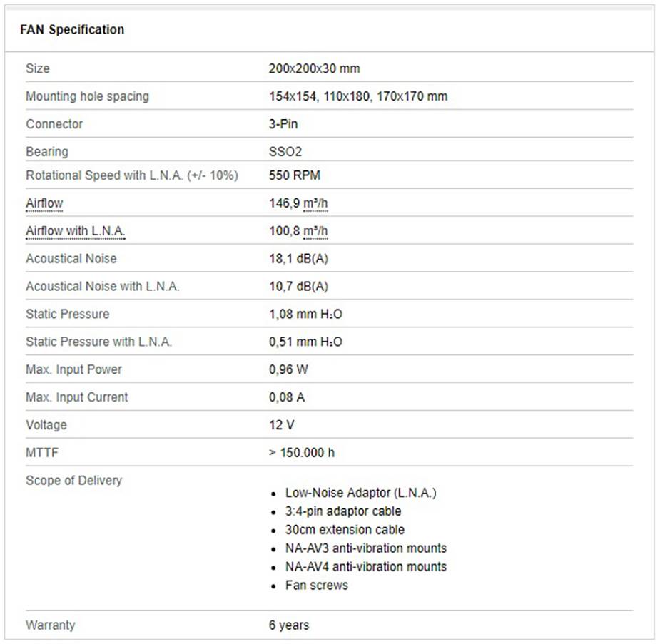Select the 200x200x30 mm size value
660x644 pixels.
tap(314, 68)
